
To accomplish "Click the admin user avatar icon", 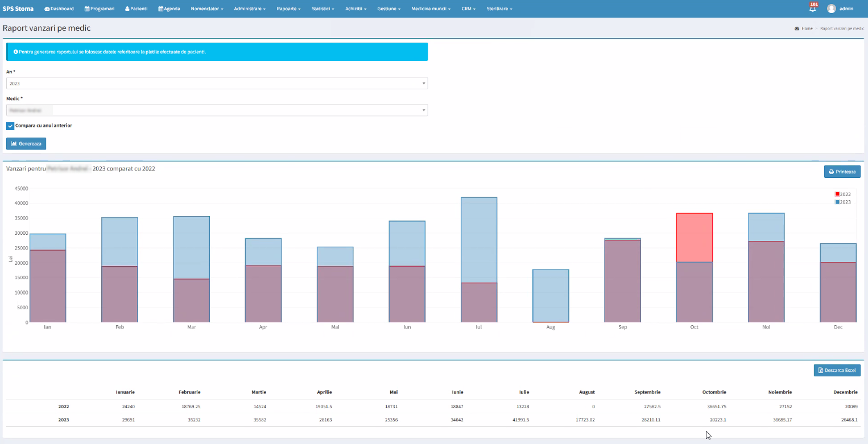I will 832,9.
